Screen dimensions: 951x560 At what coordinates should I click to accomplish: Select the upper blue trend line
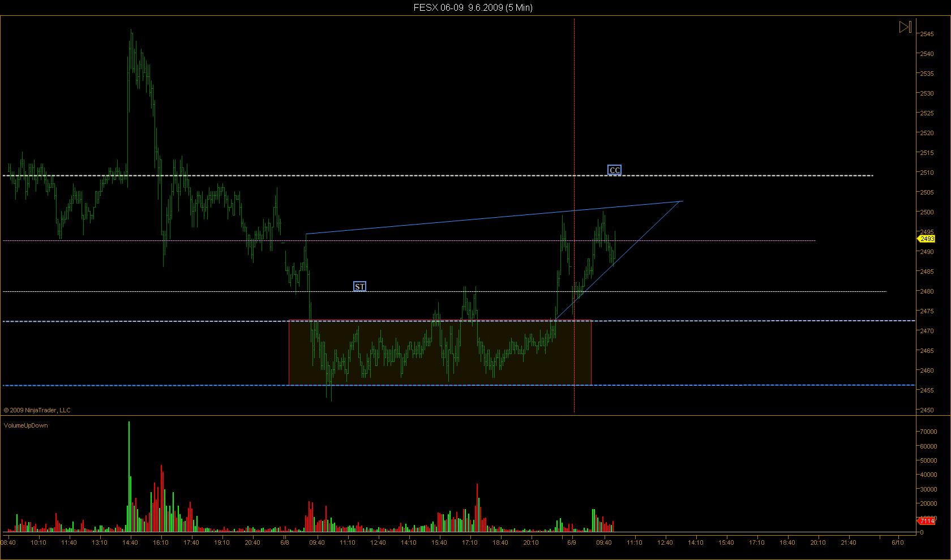tap(494, 218)
